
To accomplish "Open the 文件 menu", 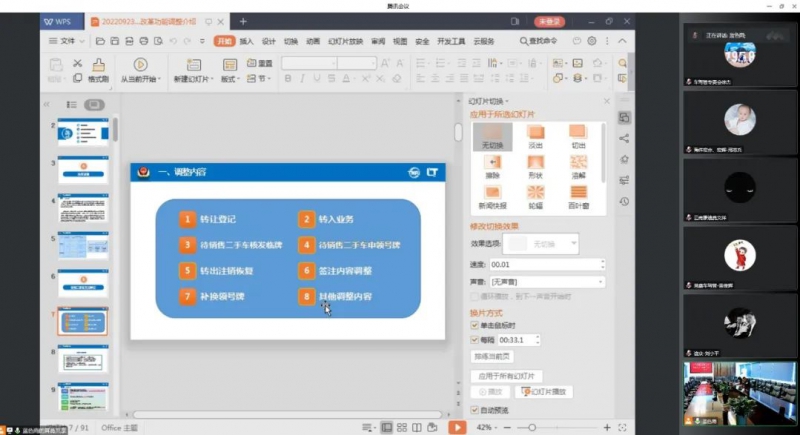I will tap(66, 41).
